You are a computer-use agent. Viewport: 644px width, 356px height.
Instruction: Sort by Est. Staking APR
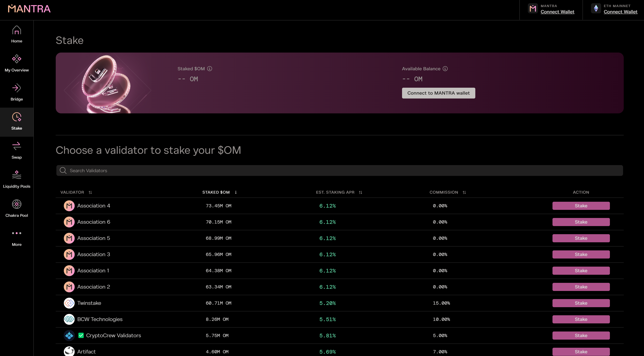click(x=360, y=192)
